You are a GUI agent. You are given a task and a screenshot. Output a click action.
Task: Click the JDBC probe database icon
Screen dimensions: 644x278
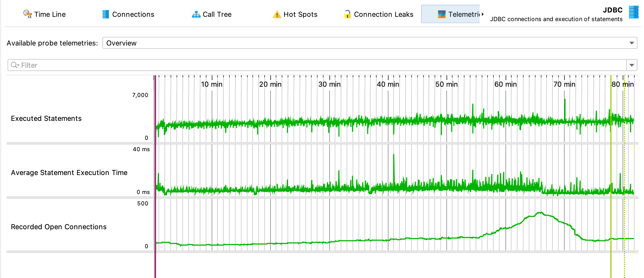pos(633,12)
